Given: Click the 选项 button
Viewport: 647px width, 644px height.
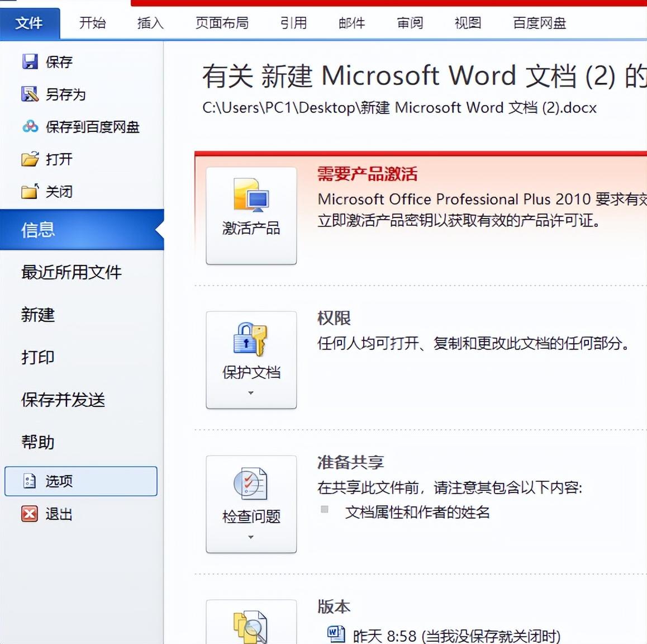Looking at the screenshot, I should [x=81, y=481].
